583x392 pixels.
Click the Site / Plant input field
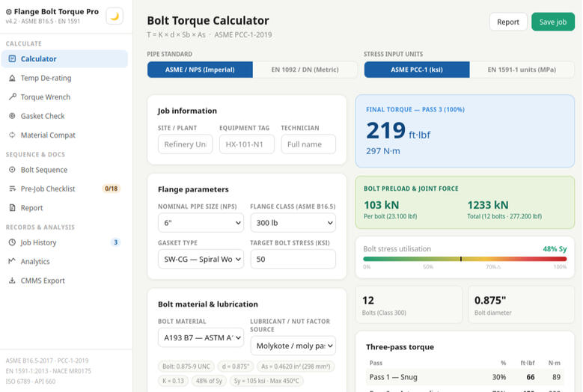(185, 144)
